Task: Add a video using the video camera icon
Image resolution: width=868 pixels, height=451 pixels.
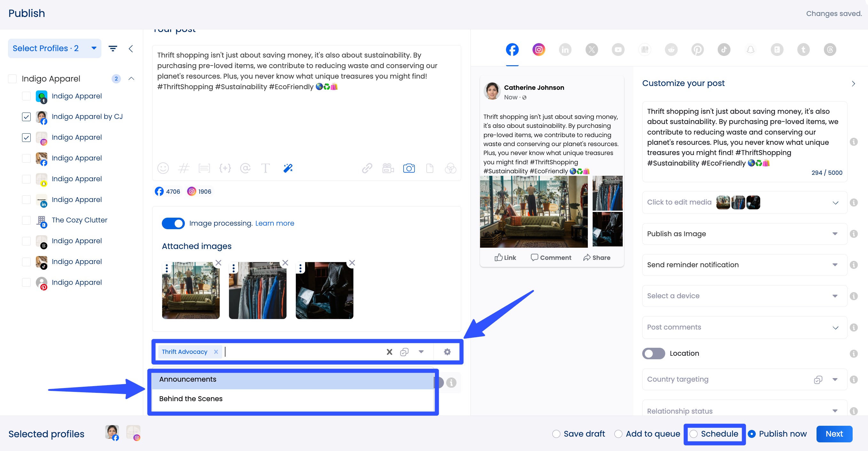Action: [x=388, y=168]
